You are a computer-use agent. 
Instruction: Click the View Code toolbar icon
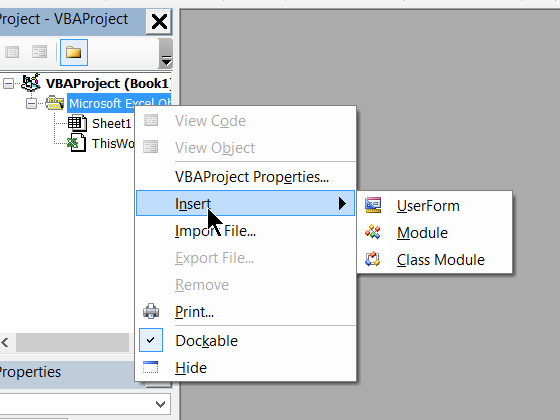click(x=12, y=52)
